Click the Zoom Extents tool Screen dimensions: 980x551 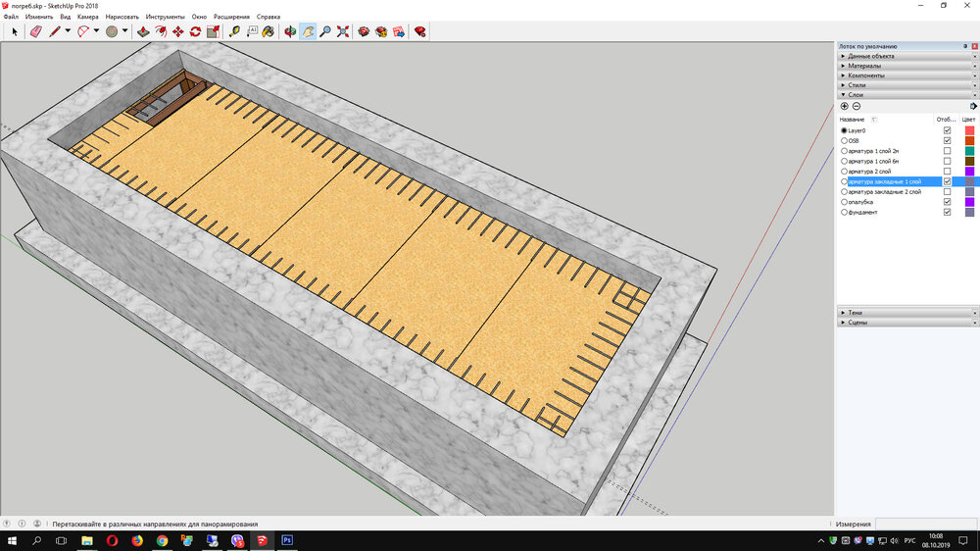[342, 31]
